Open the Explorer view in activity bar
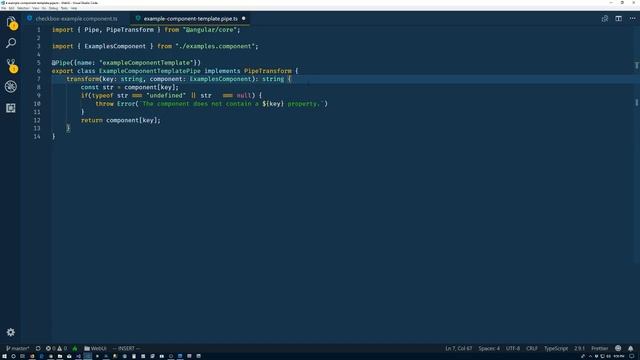The image size is (640, 360). pyautogui.click(x=11, y=22)
